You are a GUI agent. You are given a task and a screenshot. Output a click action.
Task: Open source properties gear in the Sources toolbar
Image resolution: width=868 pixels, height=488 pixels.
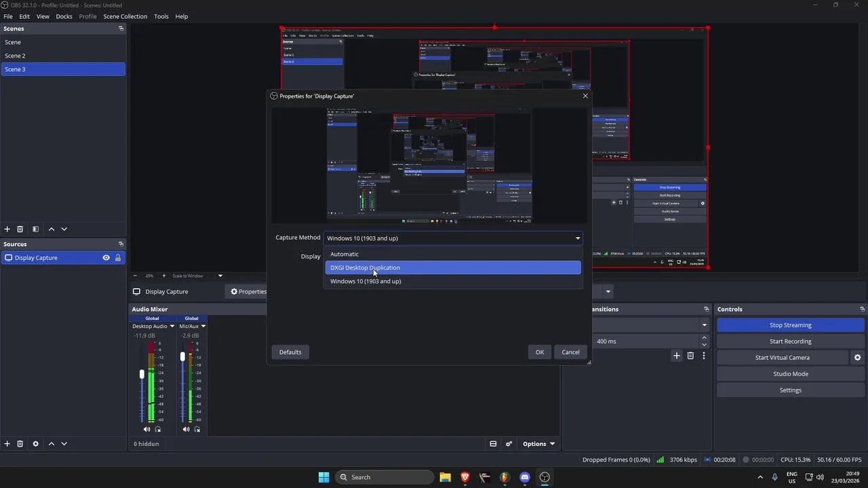click(35, 444)
